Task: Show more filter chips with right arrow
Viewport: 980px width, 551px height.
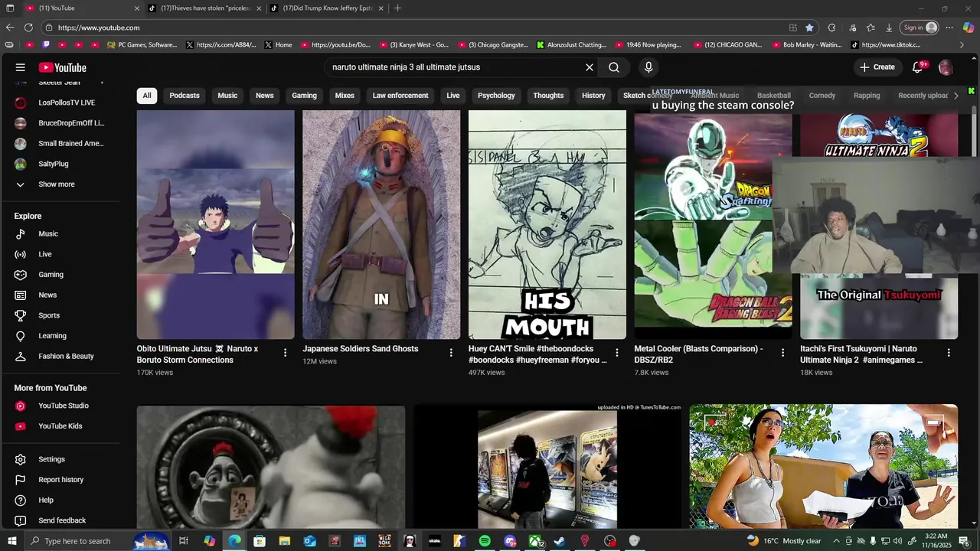Action: (x=955, y=96)
